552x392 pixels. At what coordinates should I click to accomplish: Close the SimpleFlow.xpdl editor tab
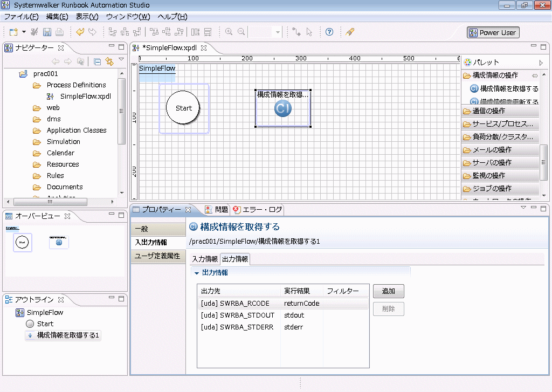point(204,48)
